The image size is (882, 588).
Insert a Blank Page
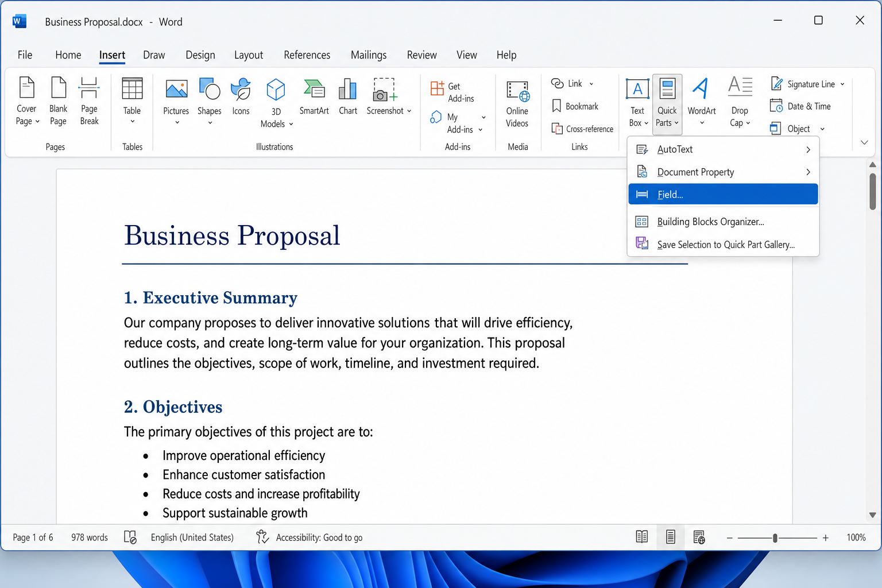tap(58, 101)
